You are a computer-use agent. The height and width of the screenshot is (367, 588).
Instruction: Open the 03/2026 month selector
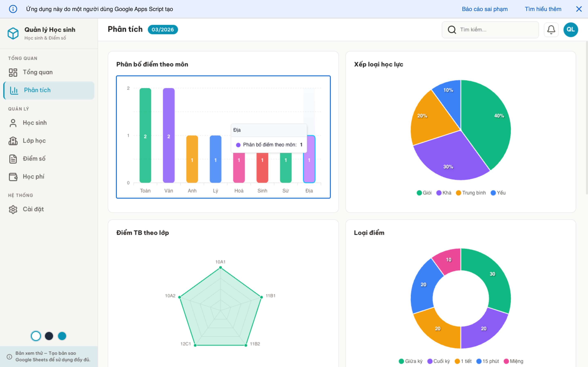point(163,29)
